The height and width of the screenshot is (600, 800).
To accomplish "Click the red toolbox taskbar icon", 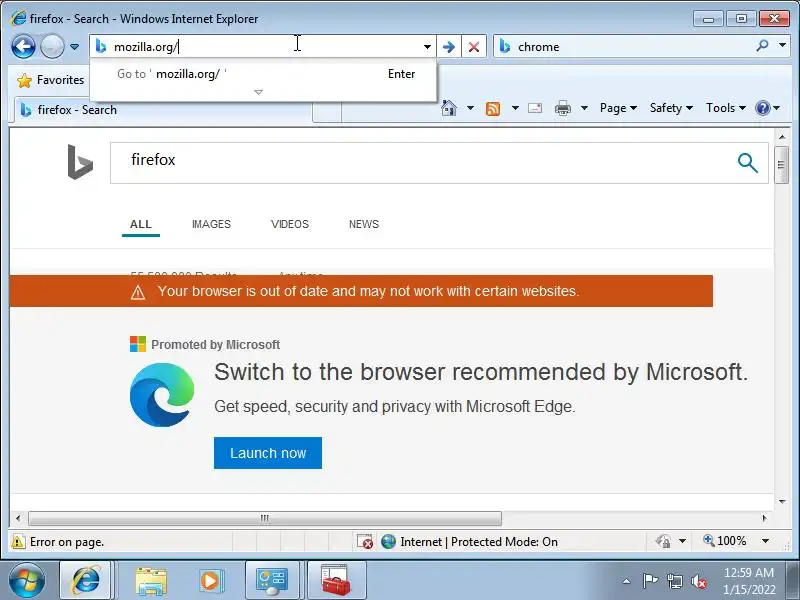I will coord(336,581).
